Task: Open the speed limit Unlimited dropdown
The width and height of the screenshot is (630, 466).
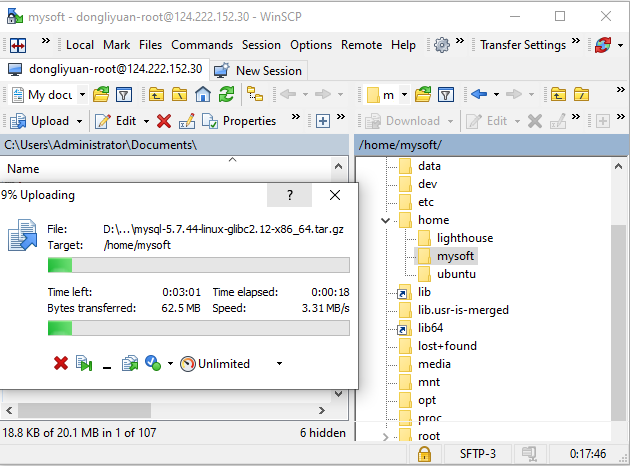Action: [279, 364]
